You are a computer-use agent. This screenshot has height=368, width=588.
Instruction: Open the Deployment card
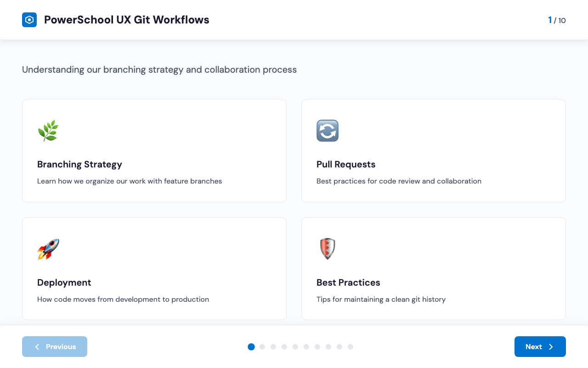point(154,268)
